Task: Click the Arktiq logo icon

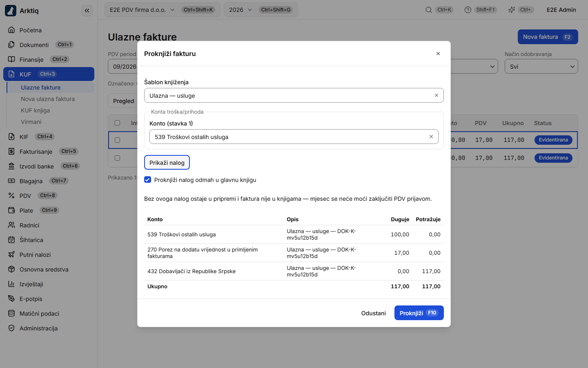Action: coord(11,11)
